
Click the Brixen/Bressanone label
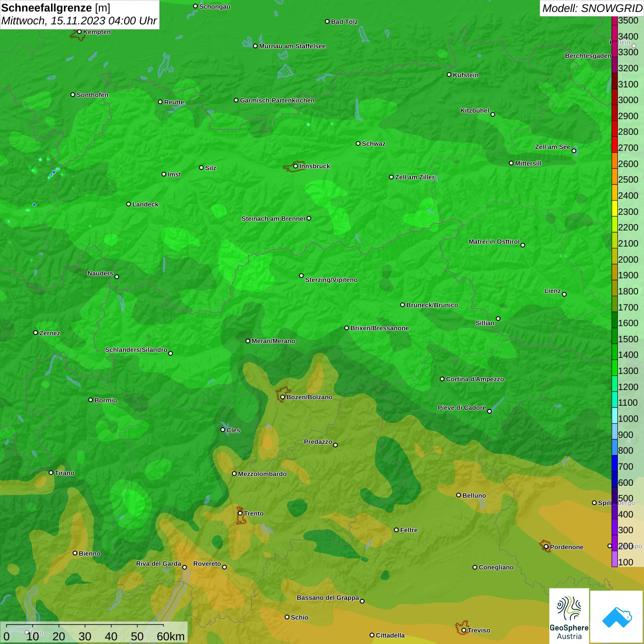click(380, 328)
